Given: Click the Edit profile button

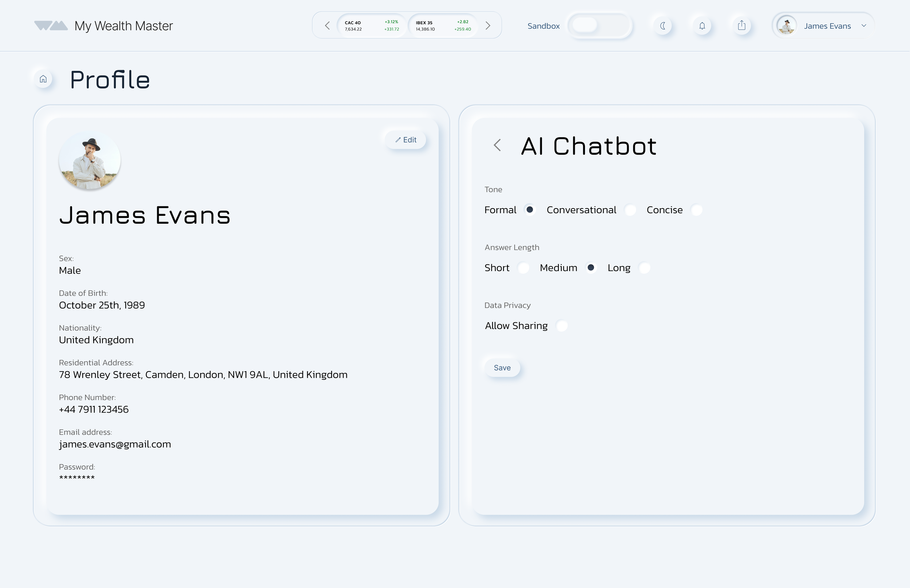Looking at the screenshot, I should coord(405,140).
